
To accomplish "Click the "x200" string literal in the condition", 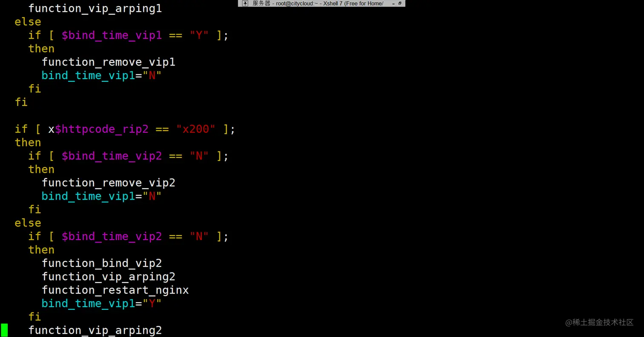I will [196, 129].
